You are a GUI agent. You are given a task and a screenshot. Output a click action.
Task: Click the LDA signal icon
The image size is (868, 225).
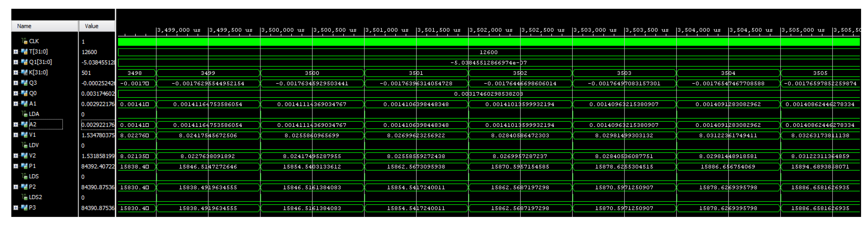(24, 114)
